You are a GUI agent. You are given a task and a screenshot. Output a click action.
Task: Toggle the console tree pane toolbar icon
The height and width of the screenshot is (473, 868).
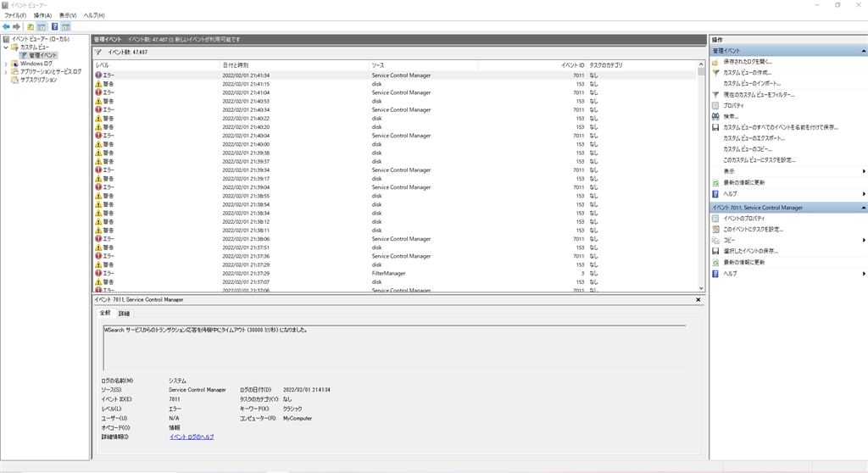(x=42, y=26)
